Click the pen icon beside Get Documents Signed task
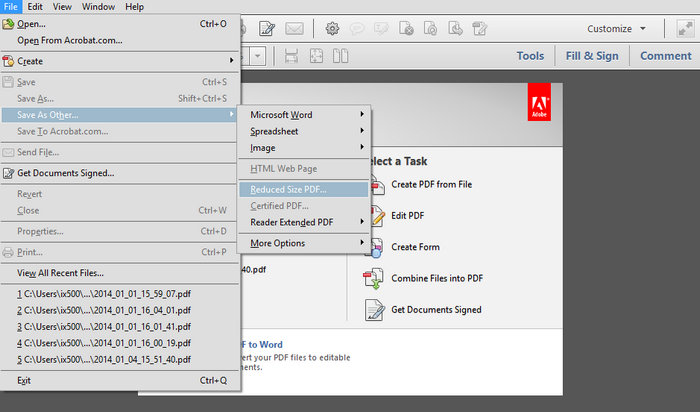The image size is (700, 412). (374, 310)
